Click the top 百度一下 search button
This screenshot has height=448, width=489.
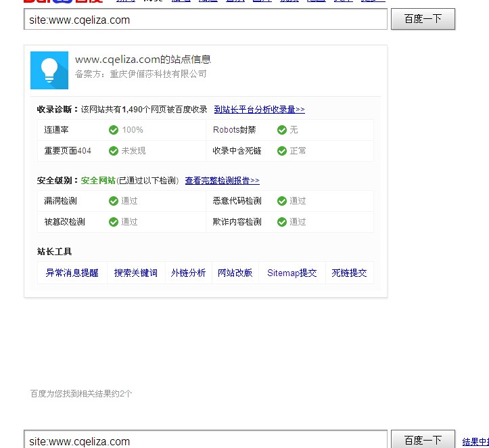click(x=423, y=19)
